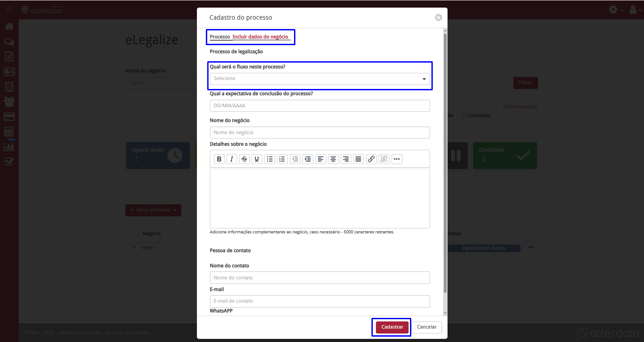
Task: Click the Cancelar button
Action: pos(427,327)
